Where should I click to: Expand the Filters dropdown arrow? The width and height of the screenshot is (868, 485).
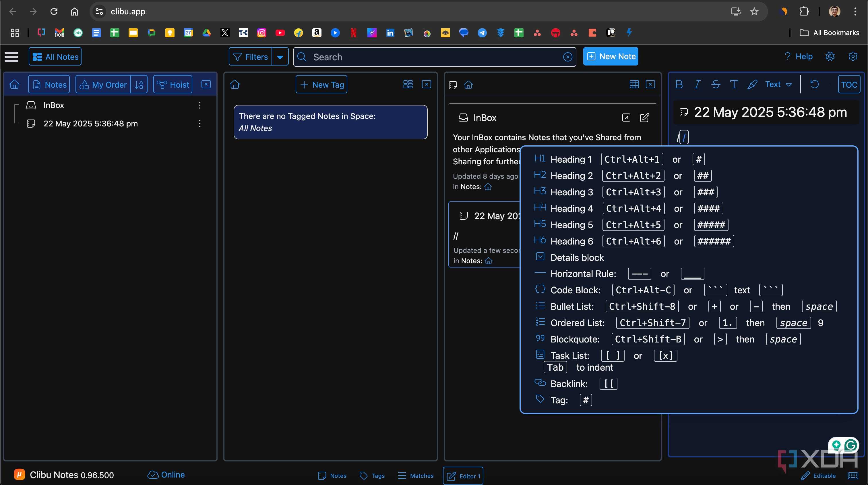280,57
